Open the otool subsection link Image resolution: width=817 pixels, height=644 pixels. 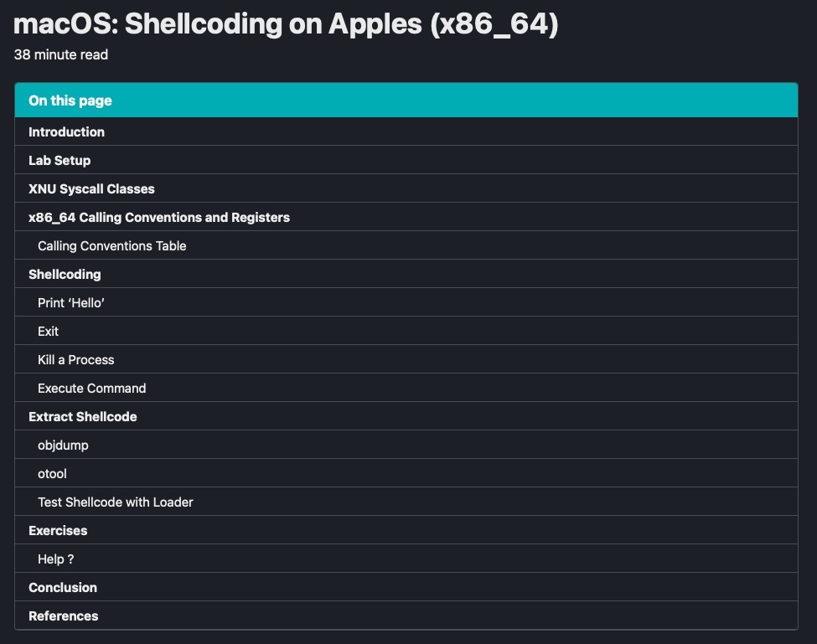coord(406,473)
